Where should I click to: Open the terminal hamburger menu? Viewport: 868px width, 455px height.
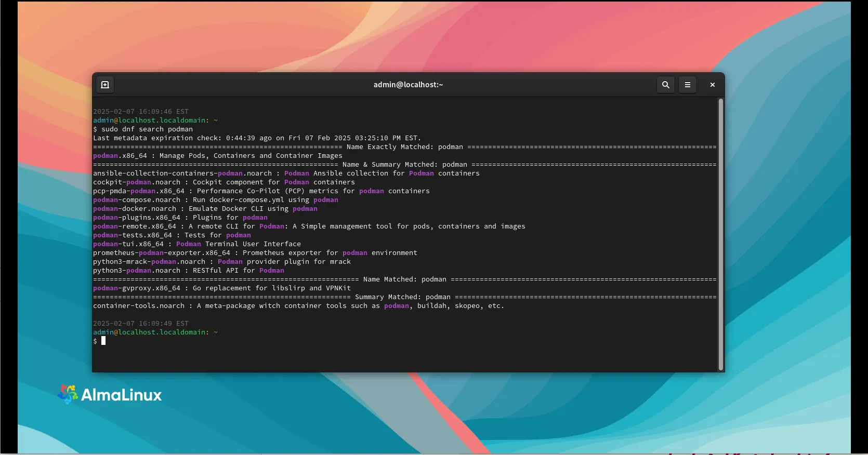[688, 85]
